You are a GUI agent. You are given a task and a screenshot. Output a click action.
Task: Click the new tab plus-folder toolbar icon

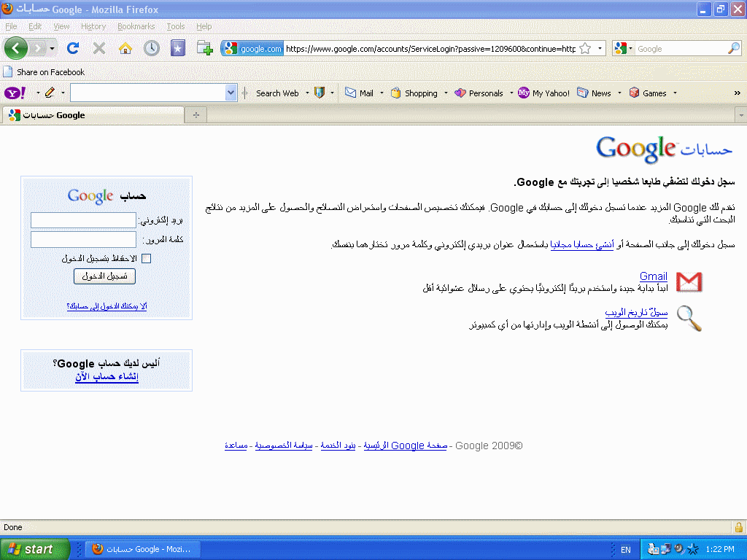point(204,48)
